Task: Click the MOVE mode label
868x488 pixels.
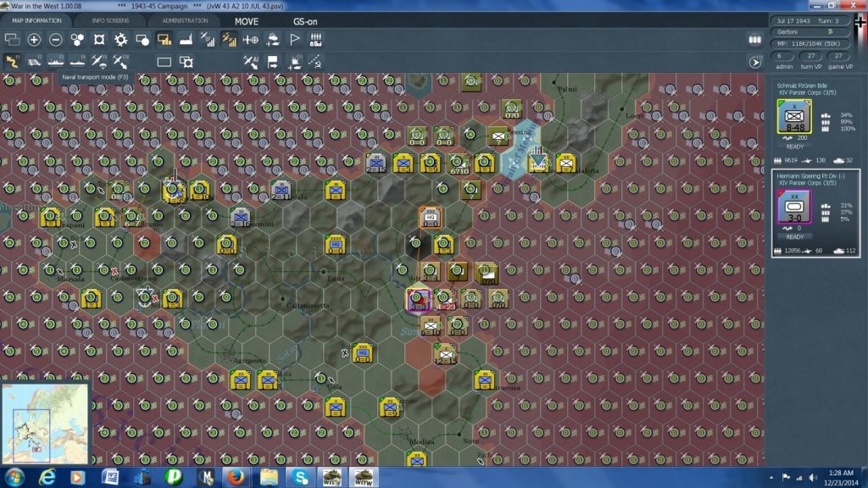Action: point(247,21)
